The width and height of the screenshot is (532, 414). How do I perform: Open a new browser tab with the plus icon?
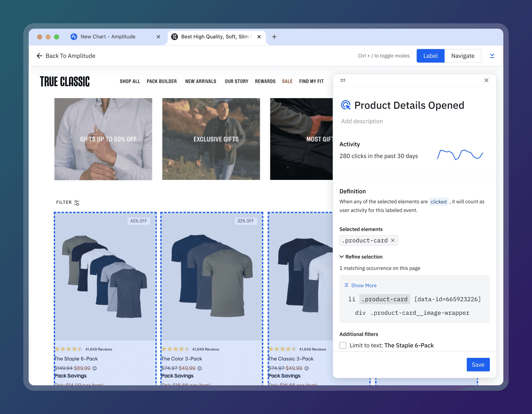click(x=274, y=37)
